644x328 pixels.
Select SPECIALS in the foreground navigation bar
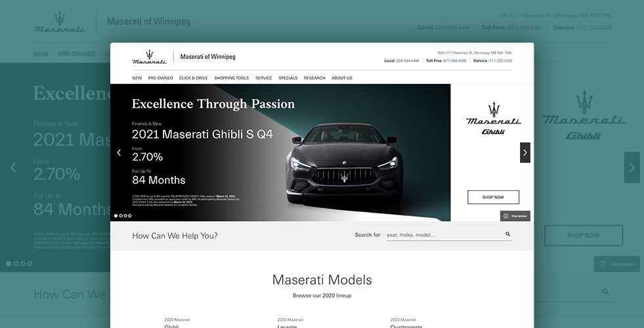[288, 78]
